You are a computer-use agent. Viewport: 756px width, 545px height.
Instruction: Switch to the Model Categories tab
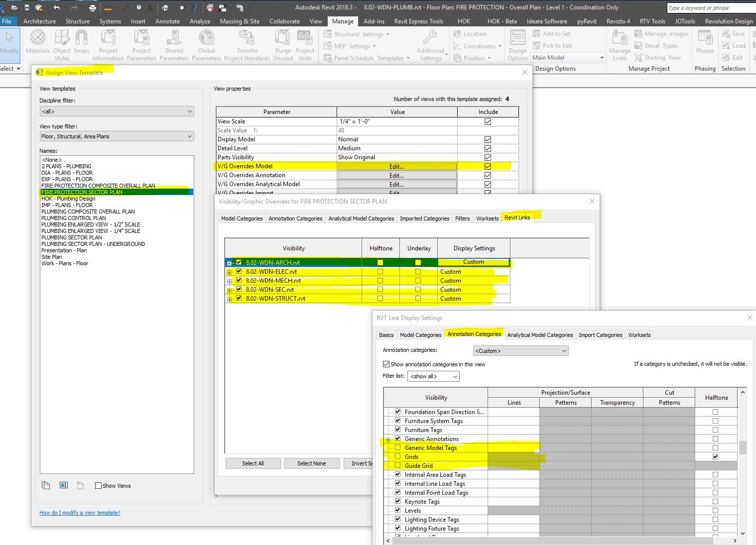pyautogui.click(x=242, y=218)
